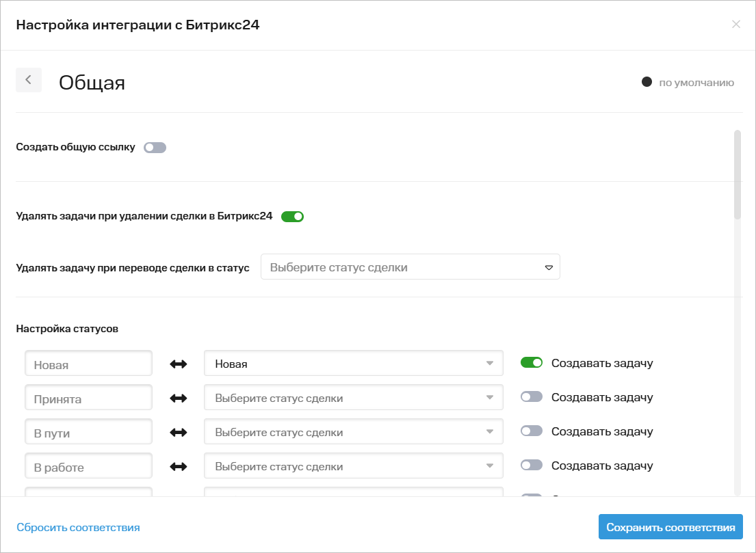Image resolution: width=756 pixels, height=553 pixels.
Task: Click the double arrow icon beside Новая
Action: coord(179,364)
